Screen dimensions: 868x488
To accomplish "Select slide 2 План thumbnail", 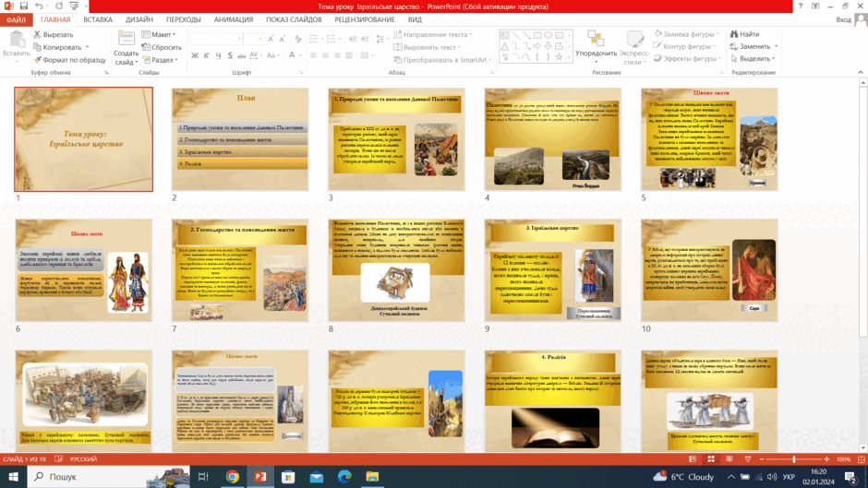I will coord(240,139).
